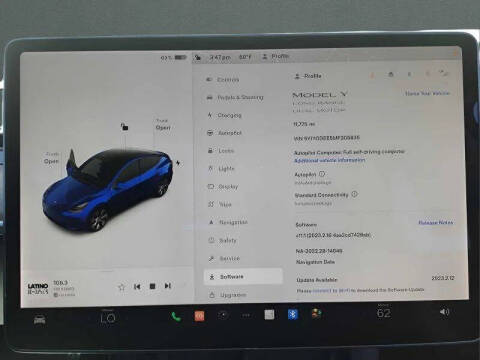Viewport: 480px width, 360px height.
Task: Tap the lock icon in top status bar
Action: click(x=198, y=57)
